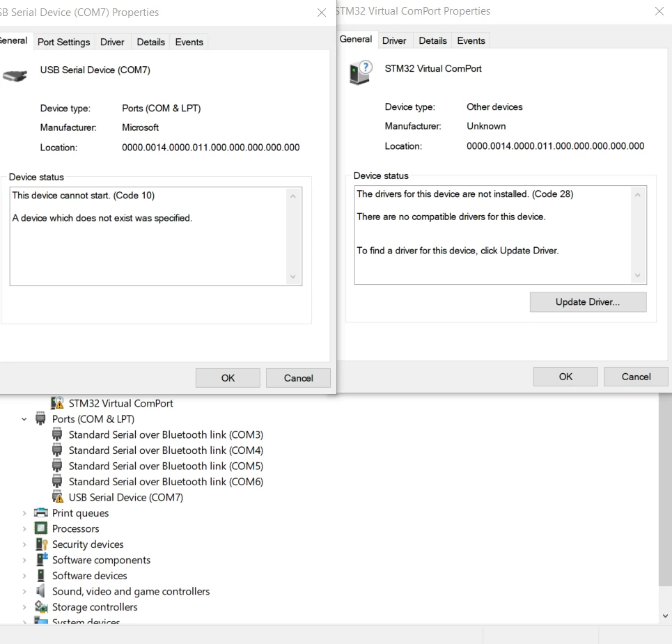Screen dimensions: 672x644
Task: Select USB Serial Device (COM7) tree item
Action: click(125, 497)
